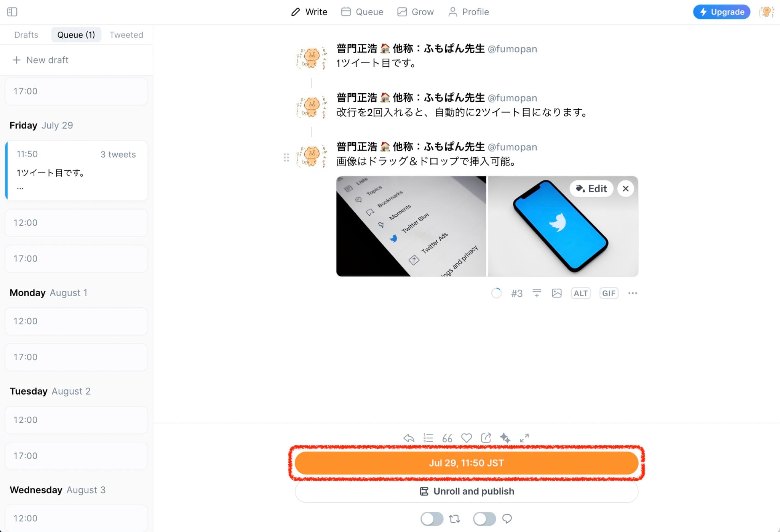The image size is (780, 532).
Task: Add ALT text to the image
Action: click(x=580, y=293)
